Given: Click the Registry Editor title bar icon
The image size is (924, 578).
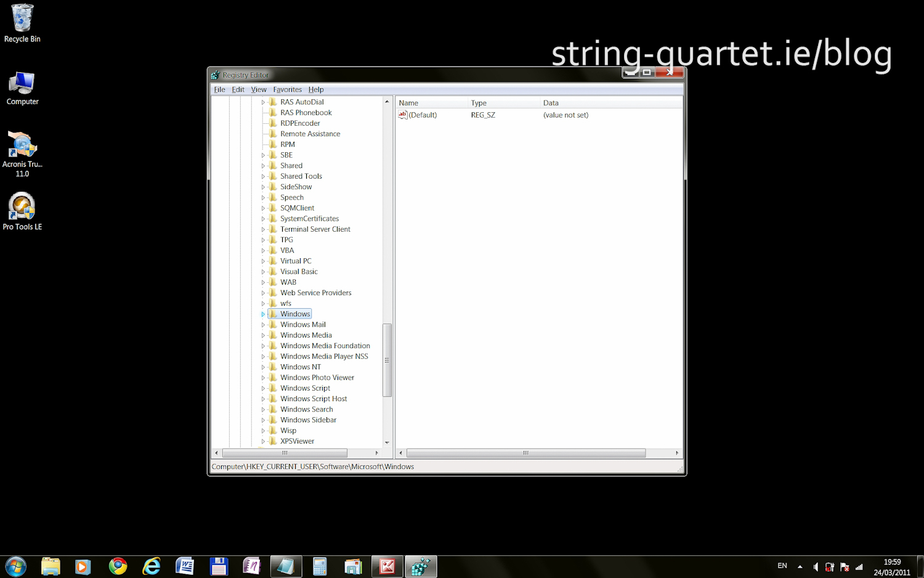Looking at the screenshot, I should coord(215,75).
